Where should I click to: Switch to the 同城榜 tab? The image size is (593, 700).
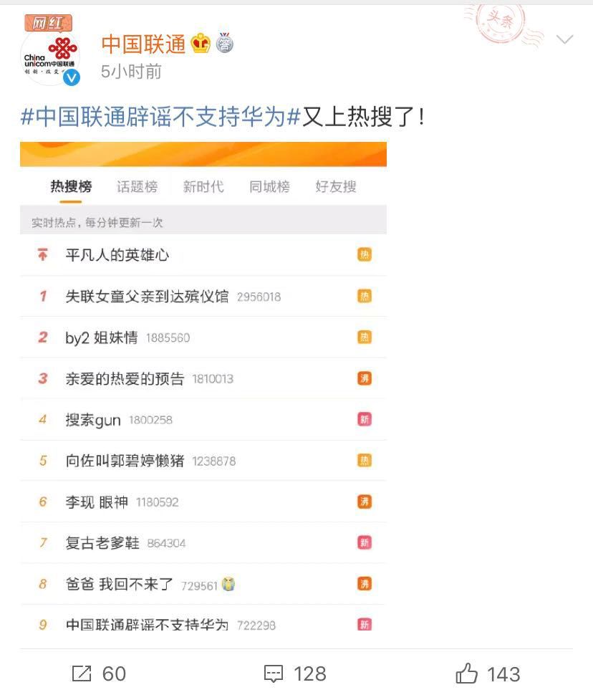tap(269, 186)
